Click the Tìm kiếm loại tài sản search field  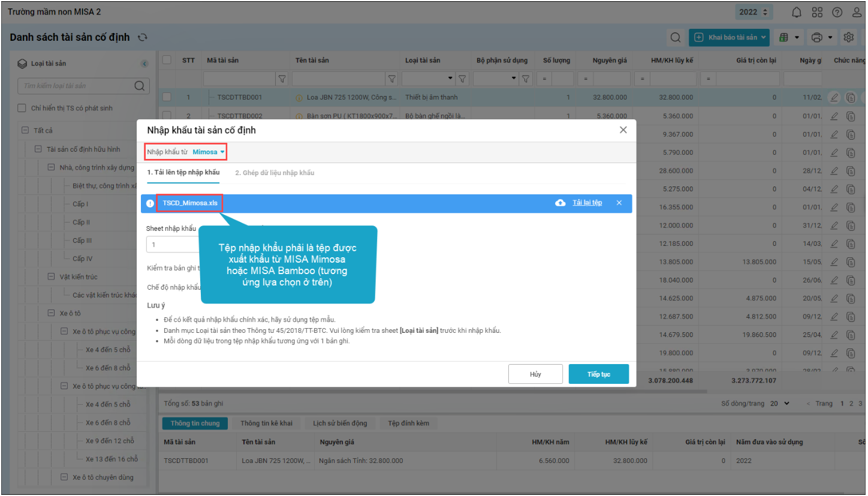[83, 86]
